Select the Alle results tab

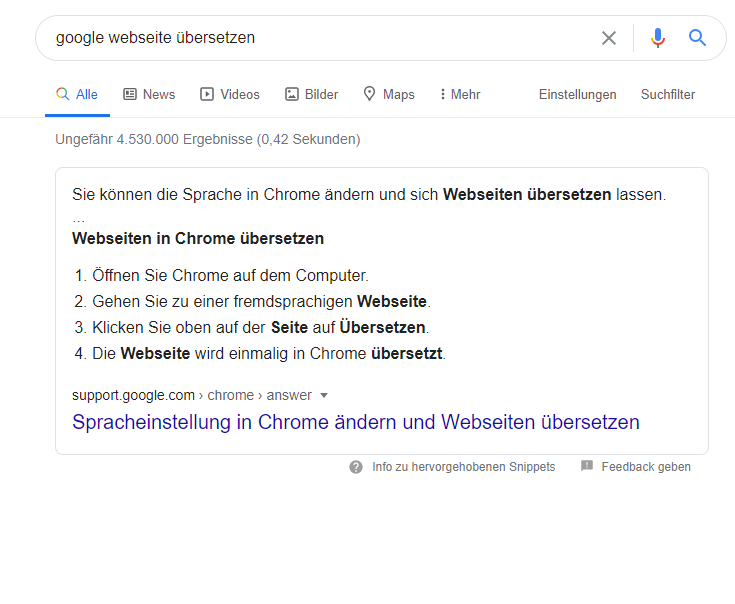click(77, 94)
